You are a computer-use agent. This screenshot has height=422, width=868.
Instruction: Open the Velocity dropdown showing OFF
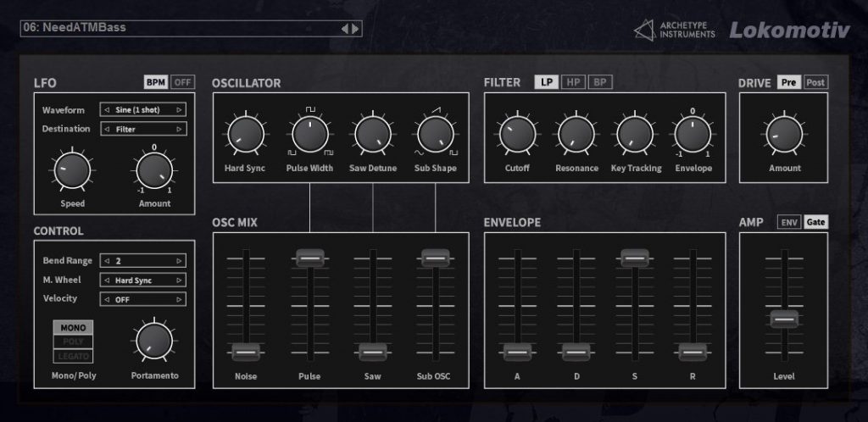click(x=142, y=299)
